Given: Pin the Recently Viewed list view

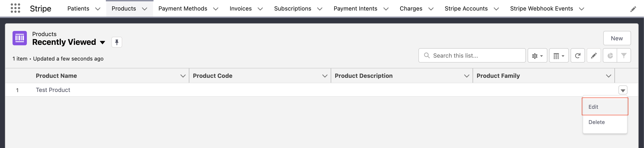Looking at the screenshot, I should point(117,42).
